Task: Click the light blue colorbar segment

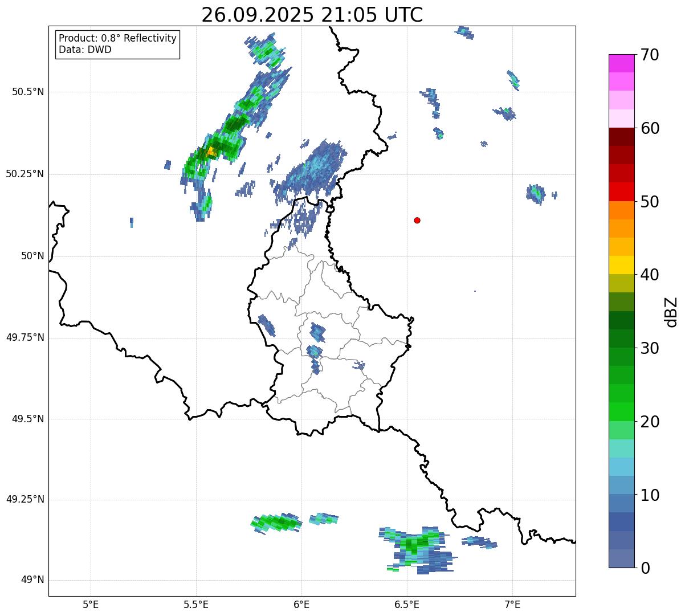Action: (x=622, y=467)
